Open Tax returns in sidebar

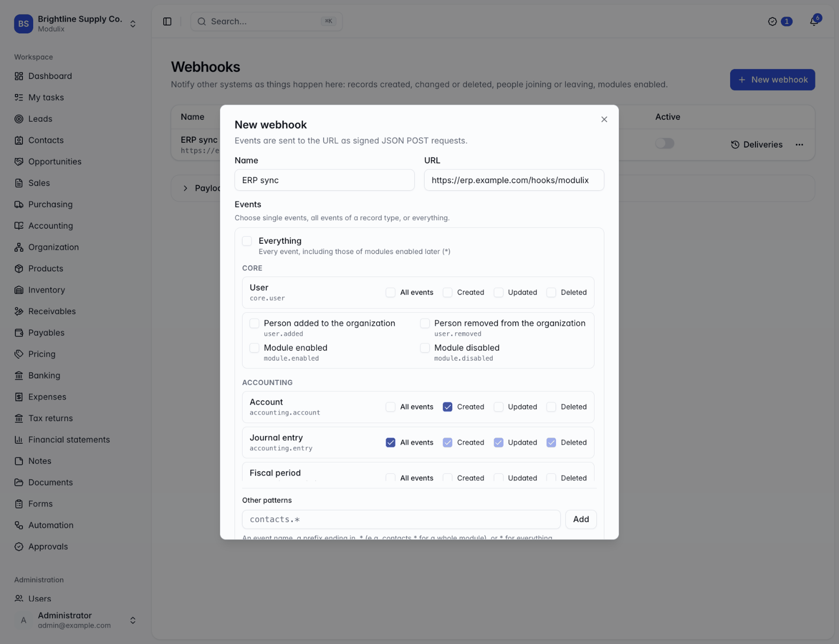click(51, 418)
